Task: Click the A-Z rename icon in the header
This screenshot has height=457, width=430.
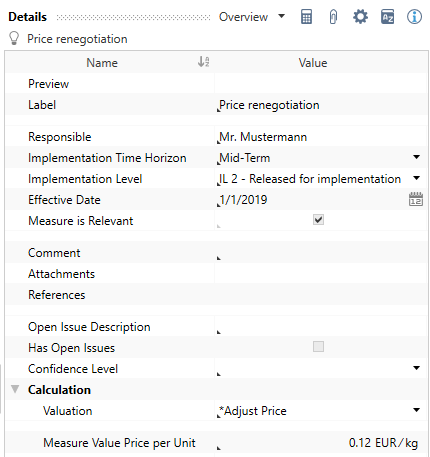Action: tap(387, 17)
